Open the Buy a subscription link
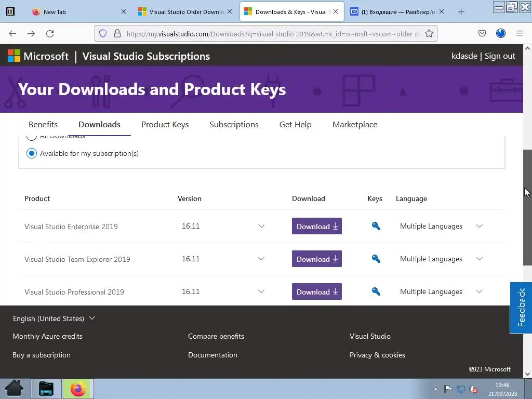 click(x=42, y=355)
